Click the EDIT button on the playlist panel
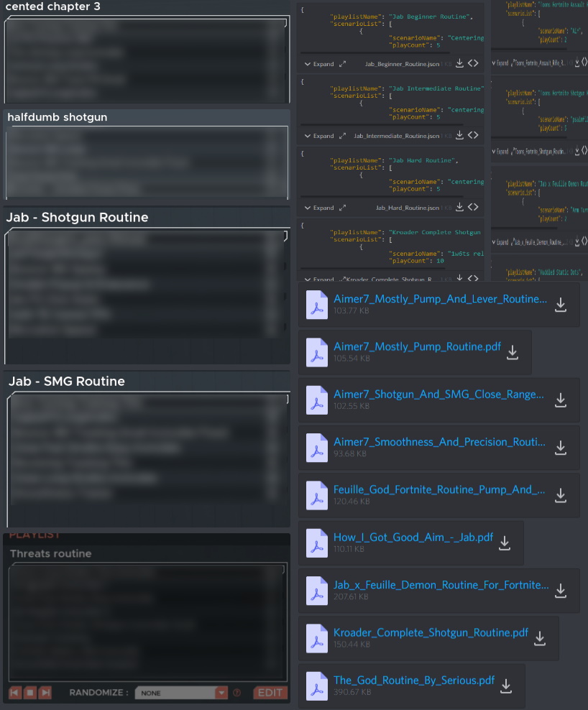Viewport: 588px width, 710px height. 270,693
